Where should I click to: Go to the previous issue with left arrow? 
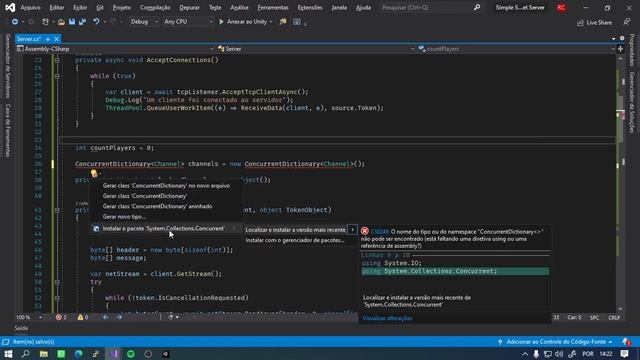[x=105, y=317]
